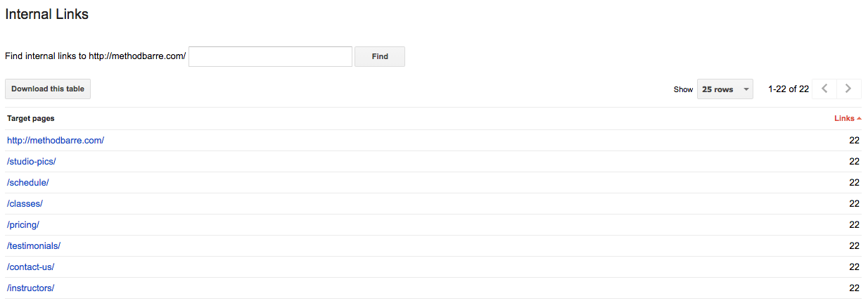
Task: Open the /studio-pics/ target page
Action: coord(32,162)
